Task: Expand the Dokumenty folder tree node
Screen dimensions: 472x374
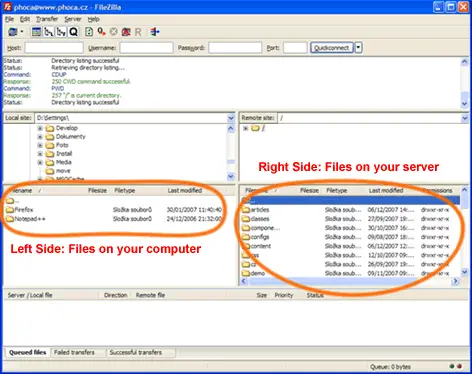Action: 40,137
